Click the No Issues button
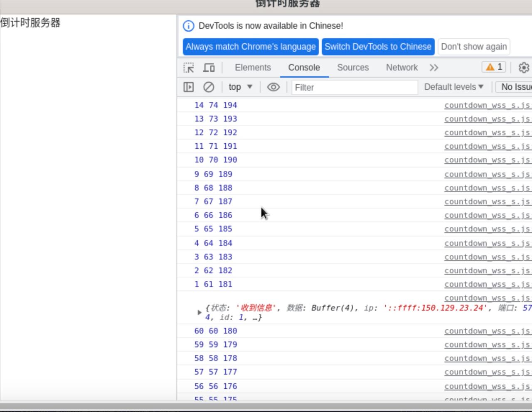 pos(515,87)
